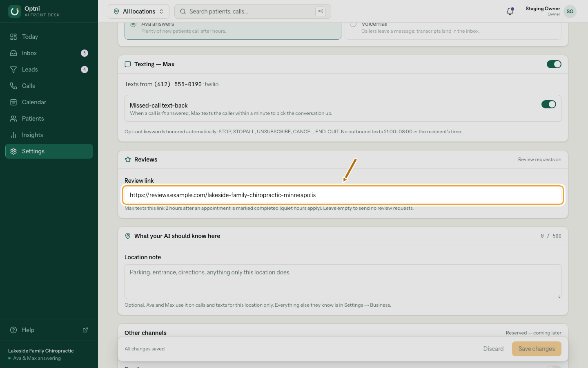The width and height of the screenshot is (588, 368).
Task: Select the Ava answers radio option
Action: 133,24
